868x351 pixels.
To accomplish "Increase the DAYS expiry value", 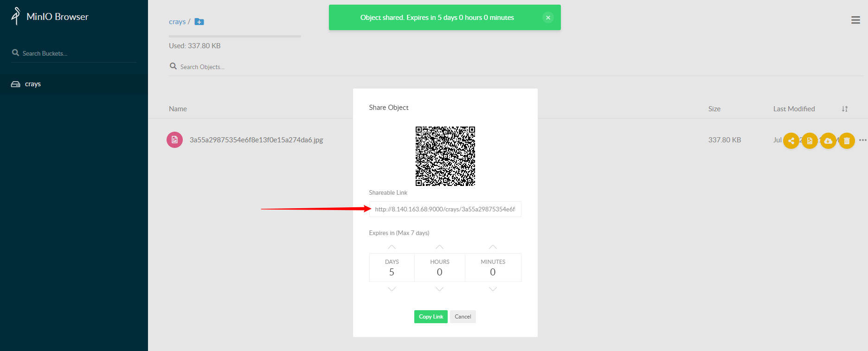I will pyautogui.click(x=392, y=247).
